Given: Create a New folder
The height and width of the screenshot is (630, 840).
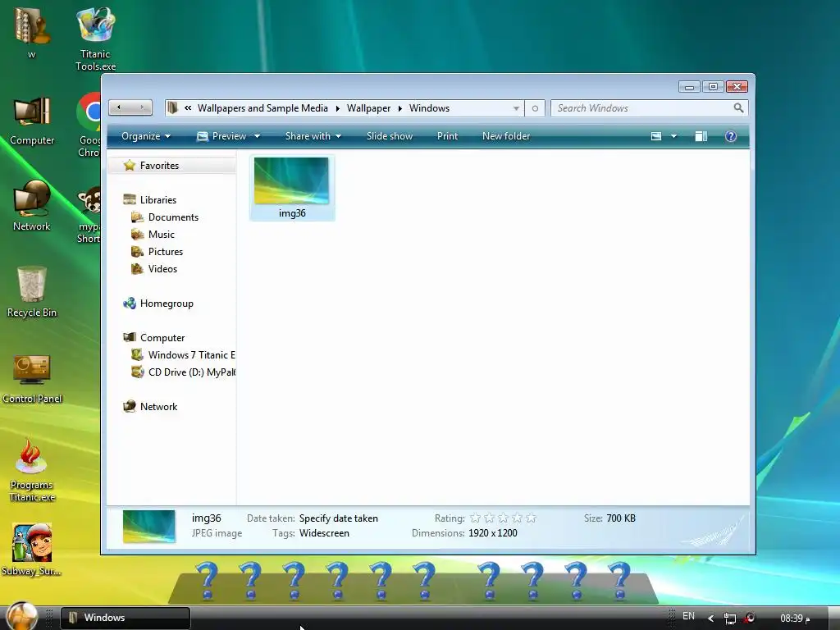Looking at the screenshot, I should [x=506, y=136].
